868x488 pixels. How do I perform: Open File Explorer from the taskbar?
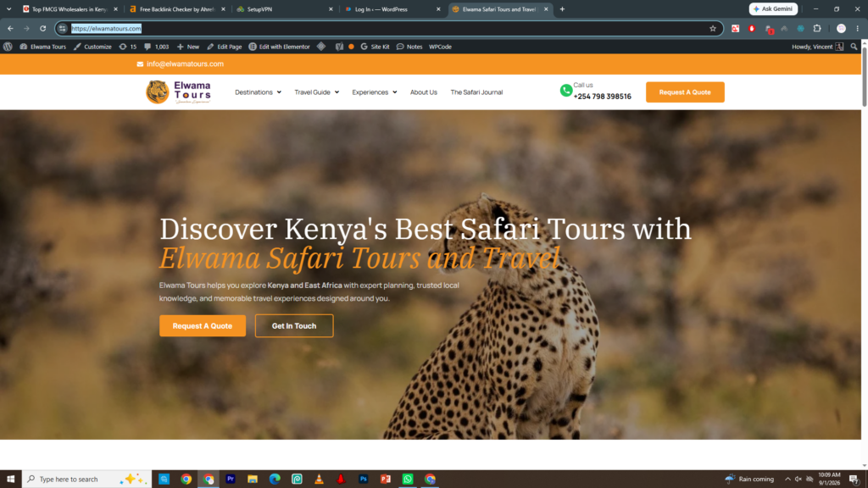(253, 480)
